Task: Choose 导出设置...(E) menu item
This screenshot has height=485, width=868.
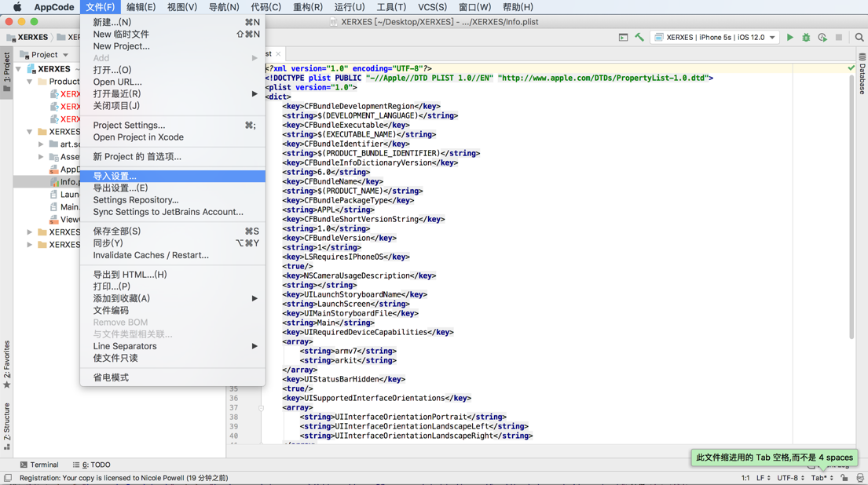Action: (173, 188)
